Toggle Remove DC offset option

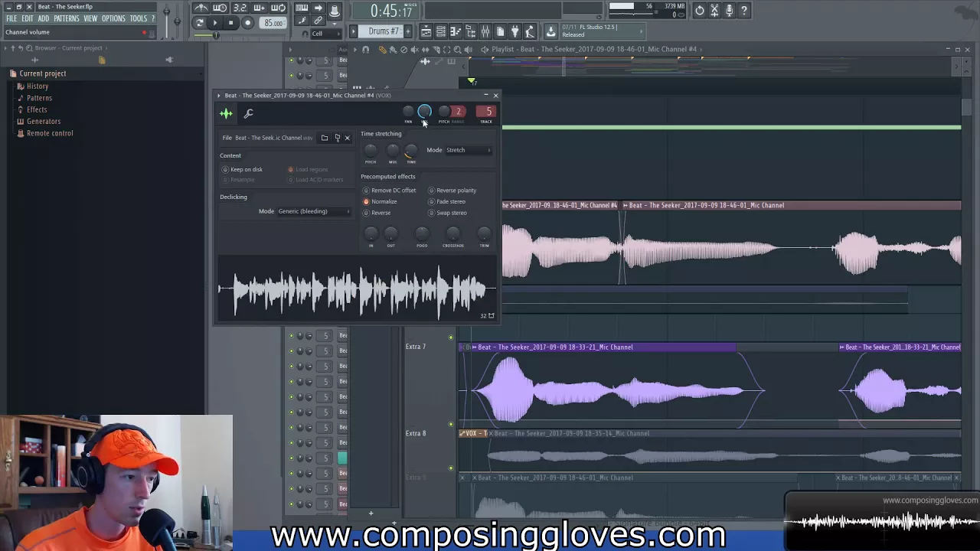tap(390, 191)
